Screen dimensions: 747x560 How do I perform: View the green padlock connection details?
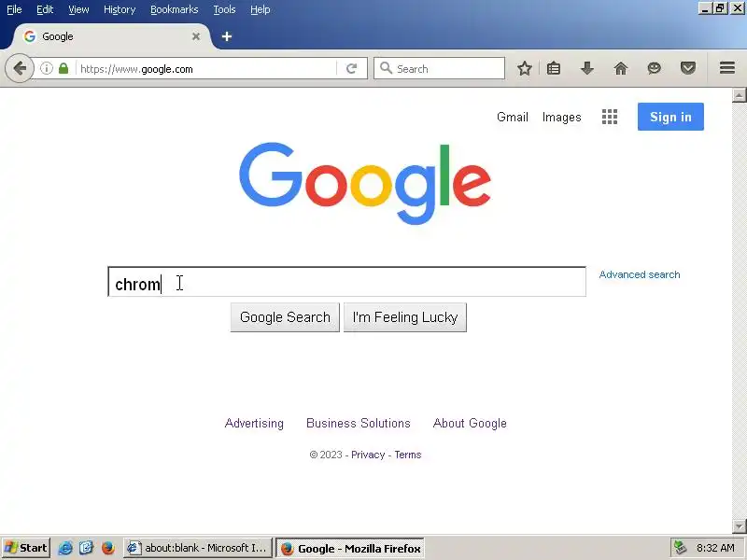[x=63, y=68]
